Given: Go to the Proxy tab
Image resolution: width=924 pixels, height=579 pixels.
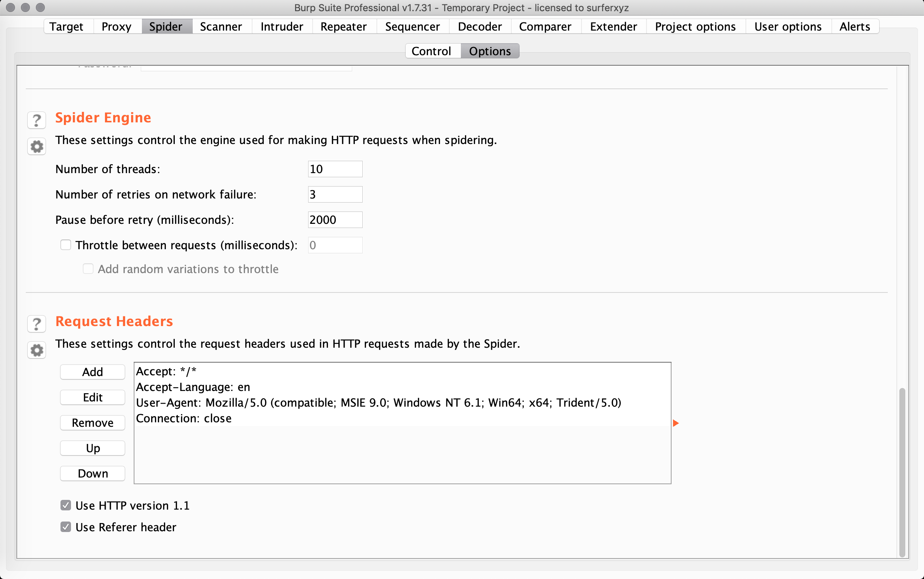Looking at the screenshot, I should [116, 26].
